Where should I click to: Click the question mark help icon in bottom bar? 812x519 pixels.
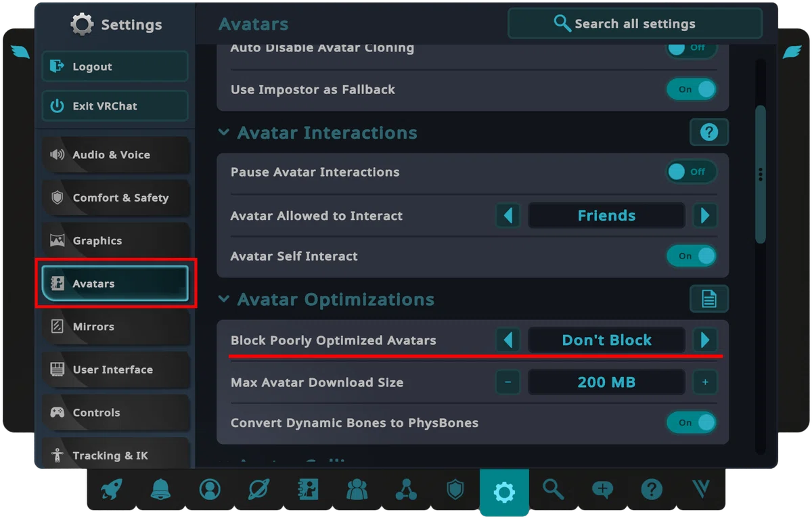[x=652, y=489]
